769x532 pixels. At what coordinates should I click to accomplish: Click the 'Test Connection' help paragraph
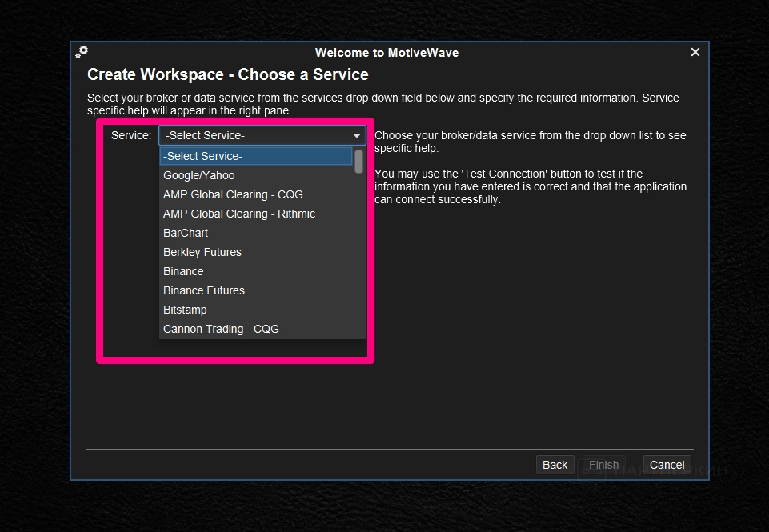pyautogui.click(x=531, y=187)
